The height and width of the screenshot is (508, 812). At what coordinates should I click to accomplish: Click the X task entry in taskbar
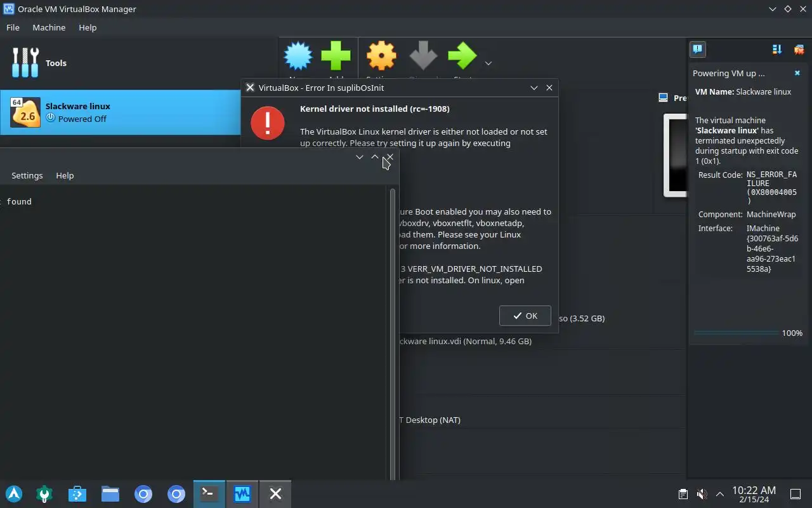275,494
